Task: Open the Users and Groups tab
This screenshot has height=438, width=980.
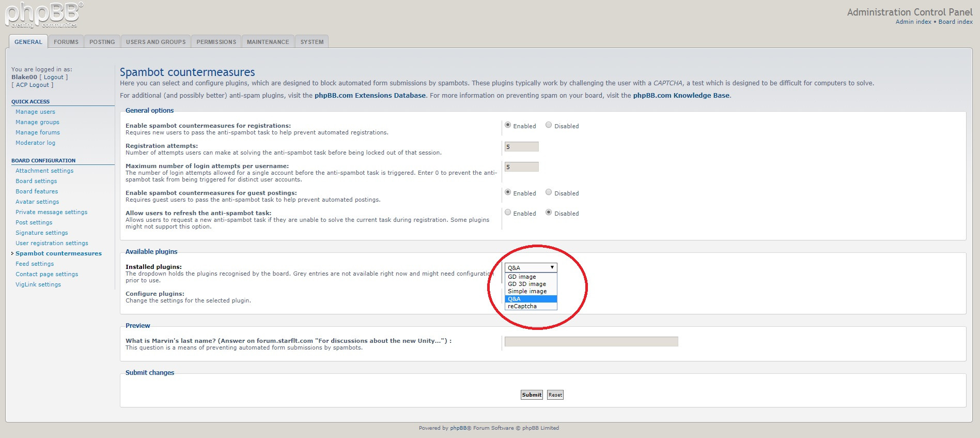Action: pos(155,42)
